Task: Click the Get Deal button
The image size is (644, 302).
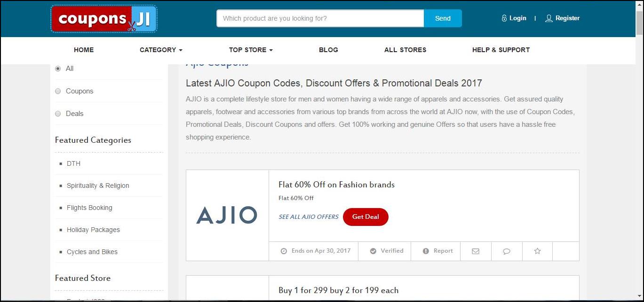Action: click(366, 217)
